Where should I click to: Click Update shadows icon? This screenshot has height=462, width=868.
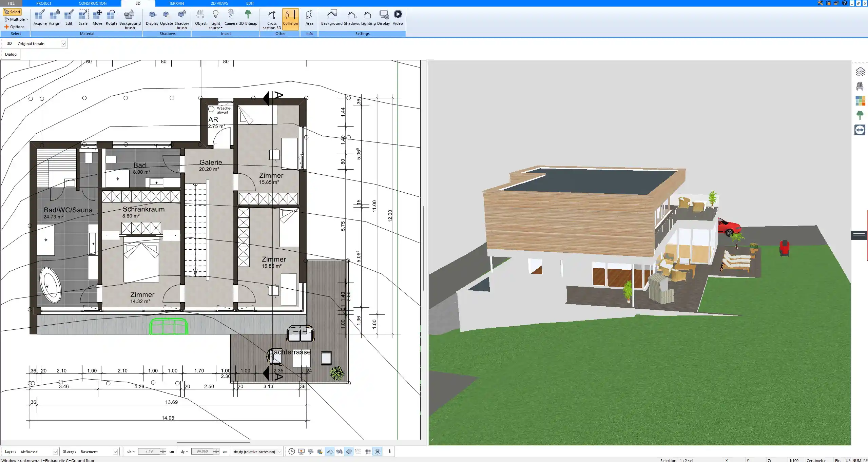[x=167, y=18]
